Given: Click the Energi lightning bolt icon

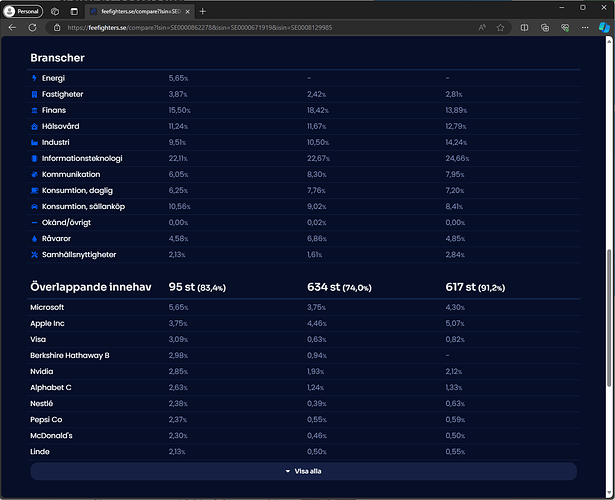Looking at the screenshot, I should coord(35,78).
